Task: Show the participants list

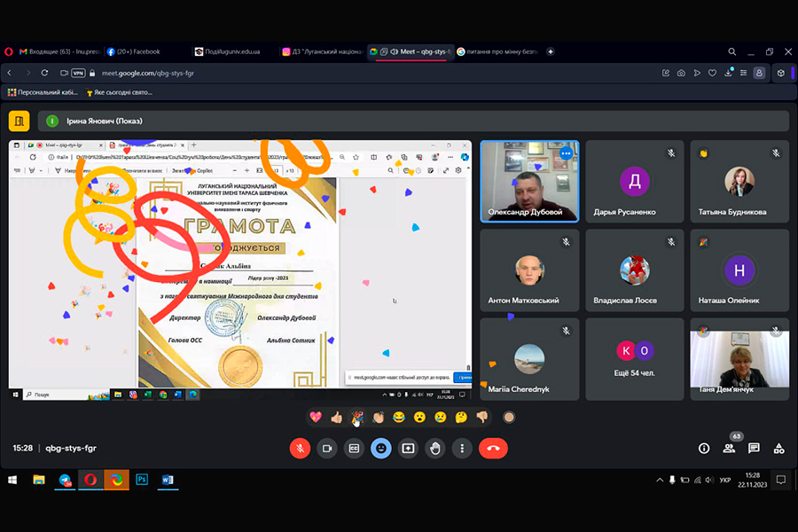Action: tap(729, 449)
